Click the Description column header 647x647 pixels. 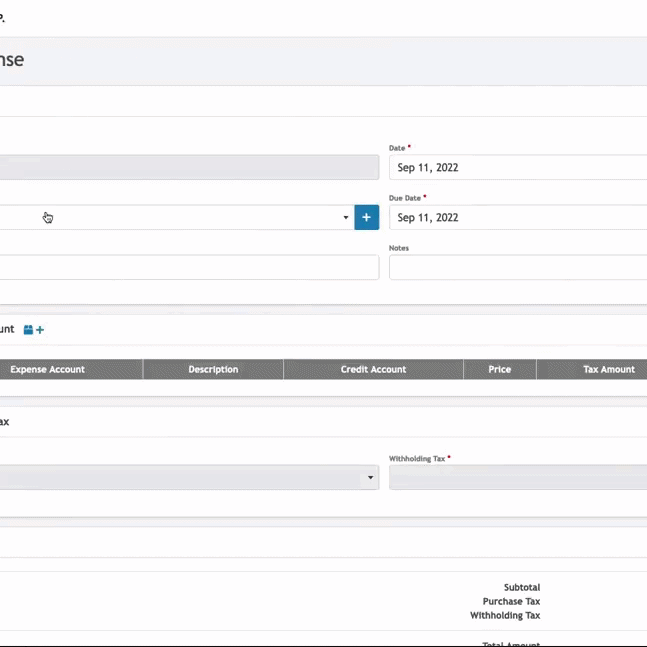coord(213,369)
